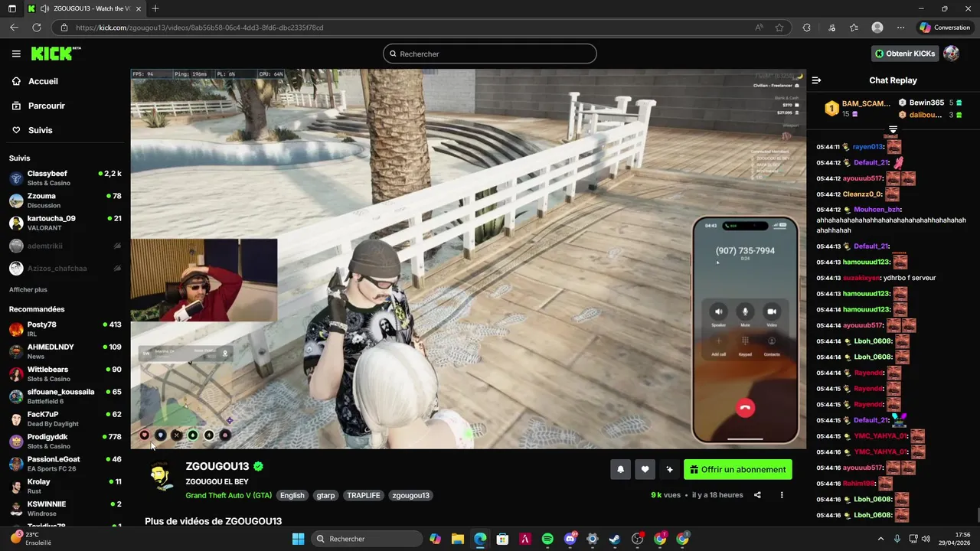Image resolution: width=980 pixels, height=551 pixels.
Task: Toggle follow heart for ZGOUGOU13
Action: [645, 469]
